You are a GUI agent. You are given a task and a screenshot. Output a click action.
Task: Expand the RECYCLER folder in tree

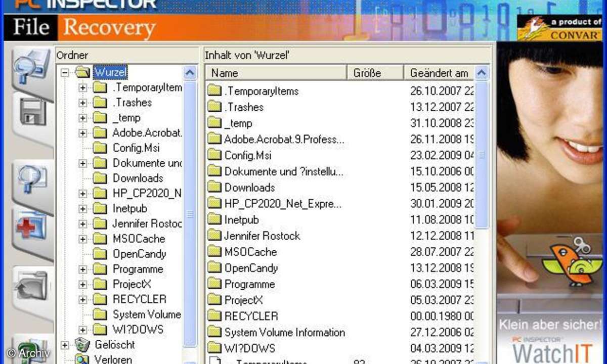tap(82, 299)
